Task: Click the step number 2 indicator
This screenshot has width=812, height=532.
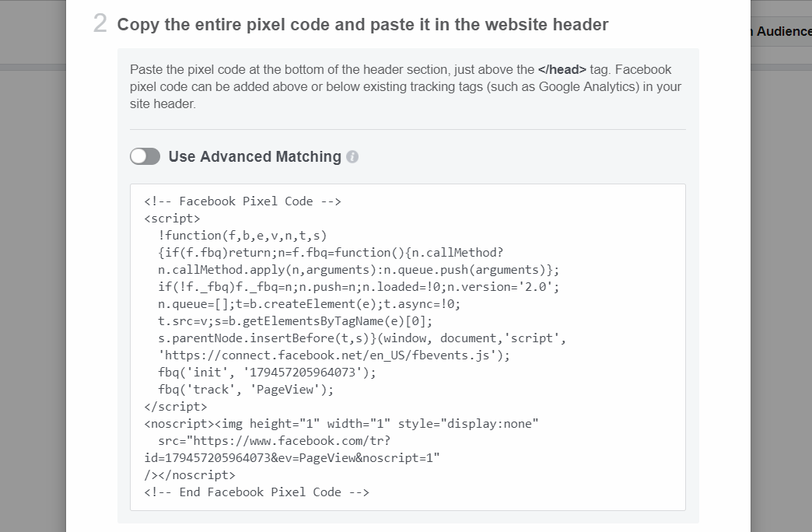Action: click(x=100, y=24)
